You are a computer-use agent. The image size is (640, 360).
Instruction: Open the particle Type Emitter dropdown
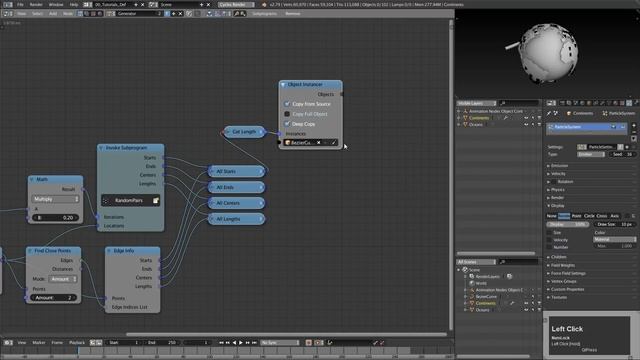(591, 154)
